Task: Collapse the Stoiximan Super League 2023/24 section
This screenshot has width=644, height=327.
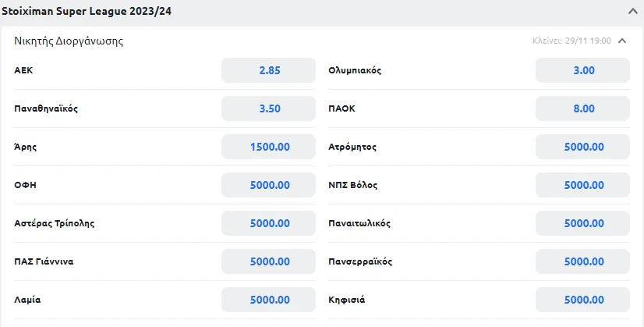Action: click(x=632, y=12)
